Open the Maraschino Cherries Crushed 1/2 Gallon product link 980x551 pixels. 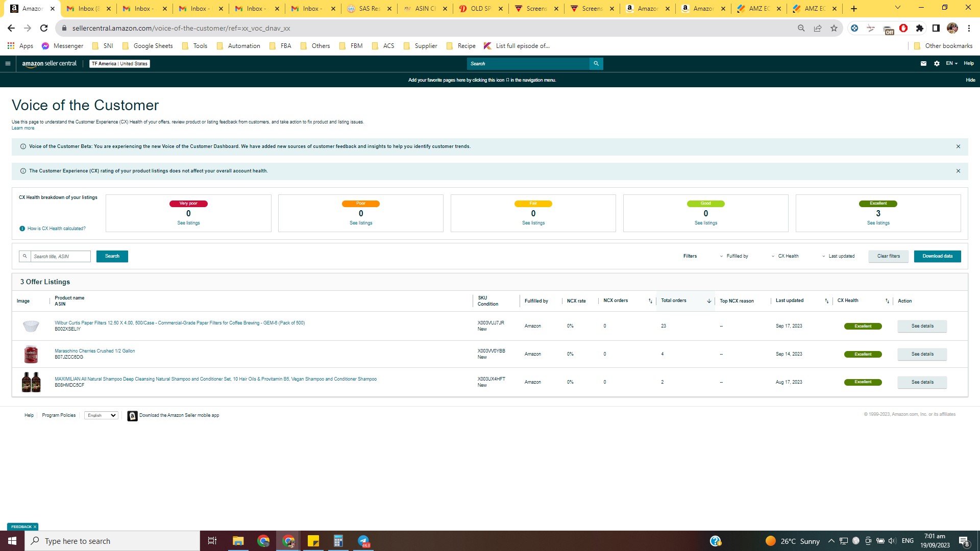point(95,351)
